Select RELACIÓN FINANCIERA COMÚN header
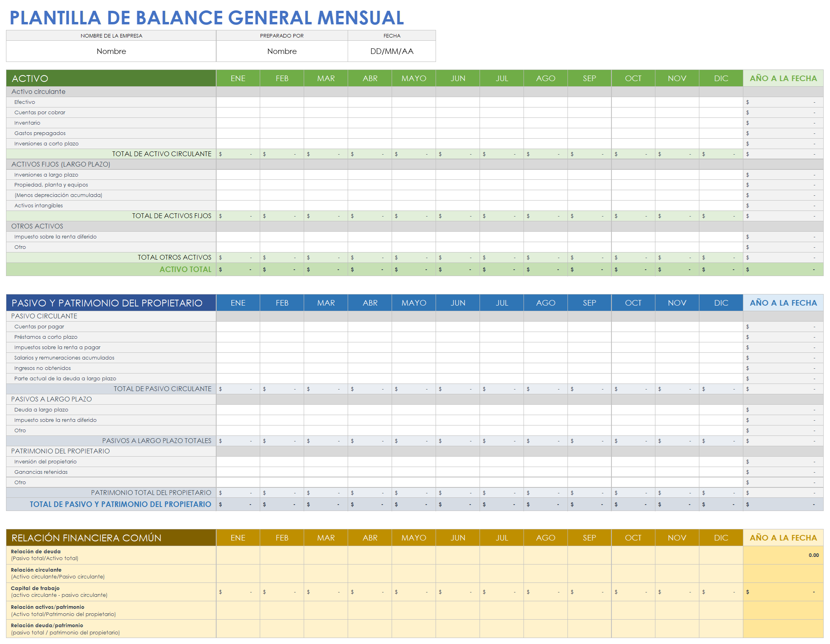 (x=111, y=538)
